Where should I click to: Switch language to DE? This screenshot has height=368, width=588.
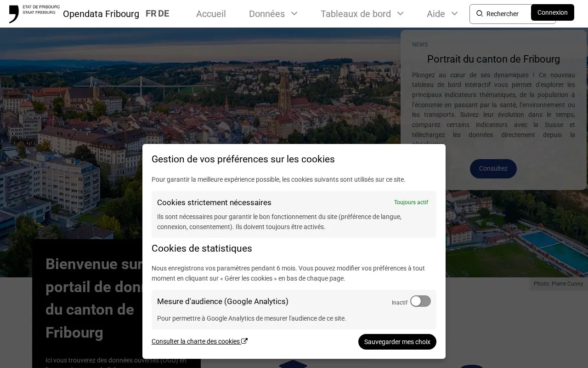pyautogui.click(x=164, y=13)
